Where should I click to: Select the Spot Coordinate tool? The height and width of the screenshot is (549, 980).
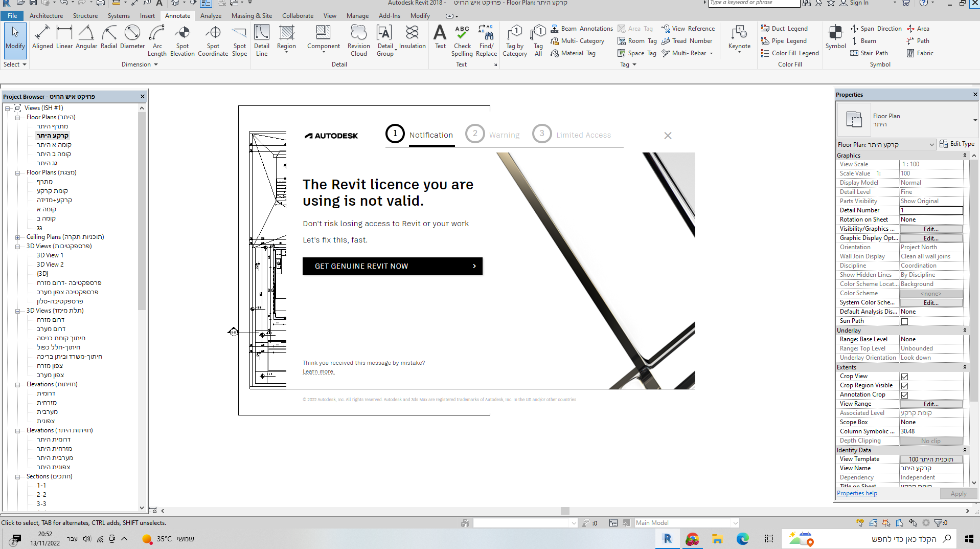213,41
